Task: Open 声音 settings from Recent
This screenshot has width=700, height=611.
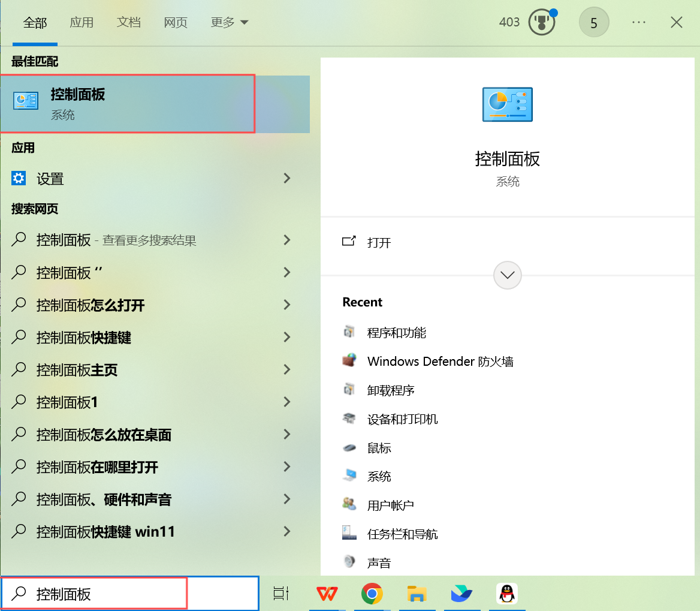Action: tap(379, 562)
